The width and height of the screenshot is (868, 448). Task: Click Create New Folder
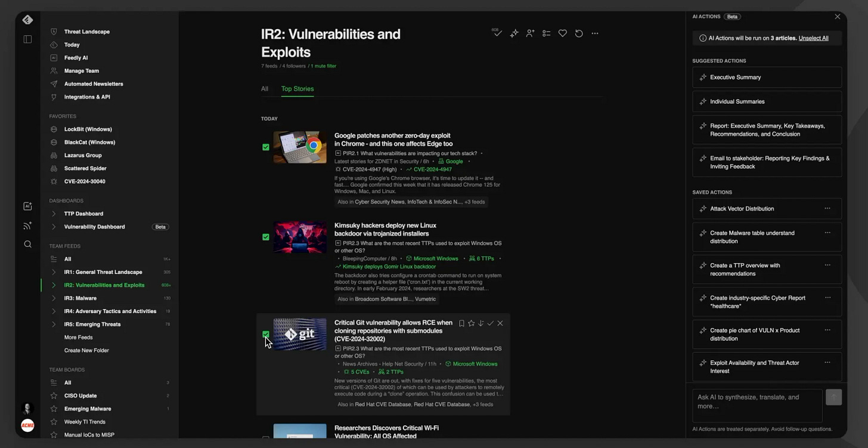[86, 350]
